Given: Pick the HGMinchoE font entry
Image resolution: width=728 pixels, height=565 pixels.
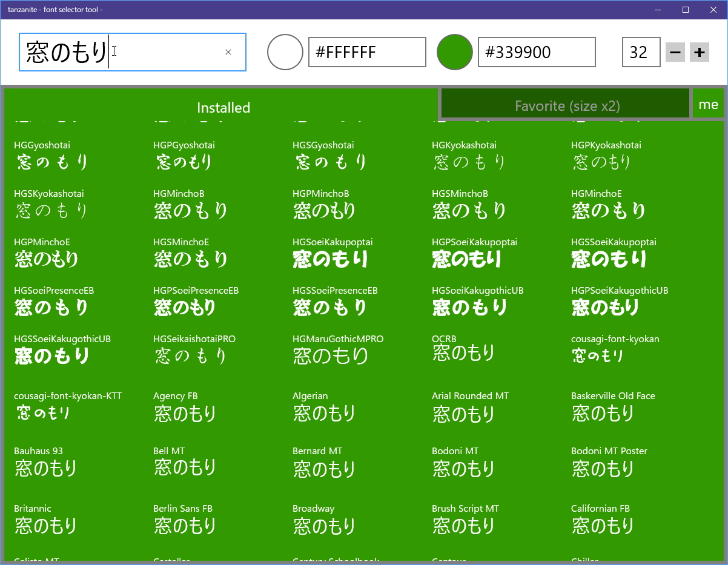Looking at the screenshot, I should tap(609, 203).
